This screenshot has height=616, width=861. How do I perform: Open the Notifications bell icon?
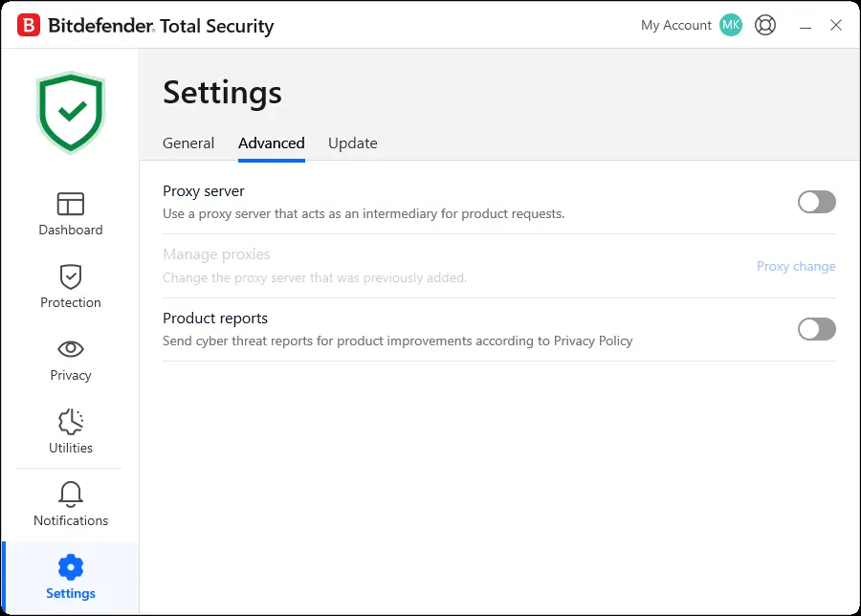tap(70, 495)
